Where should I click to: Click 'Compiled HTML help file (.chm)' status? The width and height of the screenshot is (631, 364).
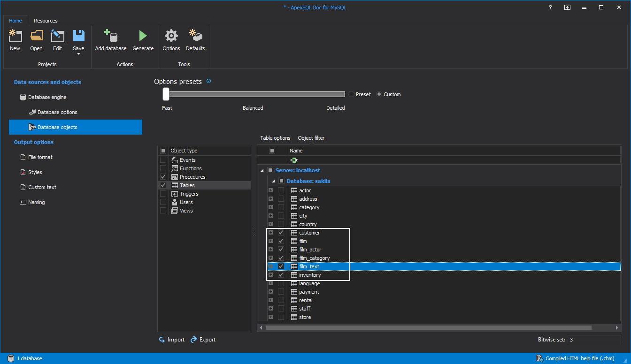pyautogui.click(x=575, y=358)
